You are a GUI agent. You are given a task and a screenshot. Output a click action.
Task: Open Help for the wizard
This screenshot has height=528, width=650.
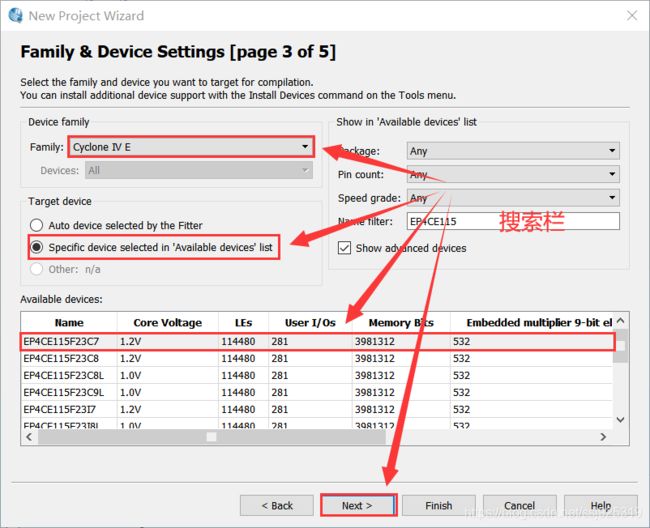(x=601, y=506)
